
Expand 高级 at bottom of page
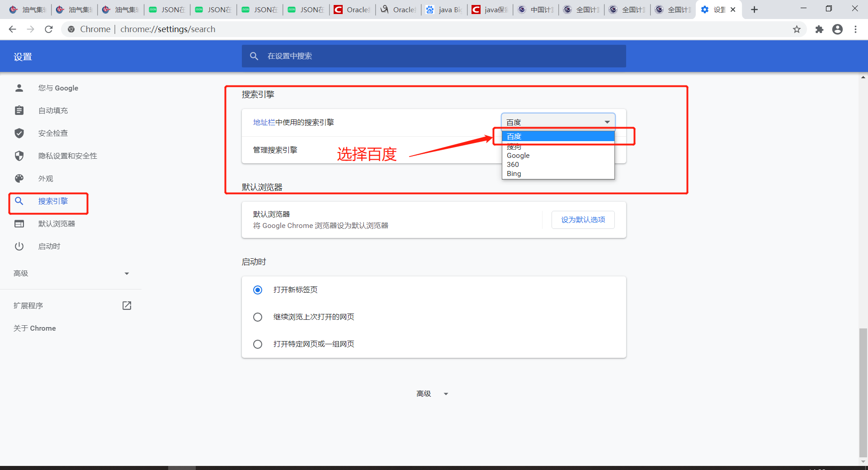[x=432, y=394]
